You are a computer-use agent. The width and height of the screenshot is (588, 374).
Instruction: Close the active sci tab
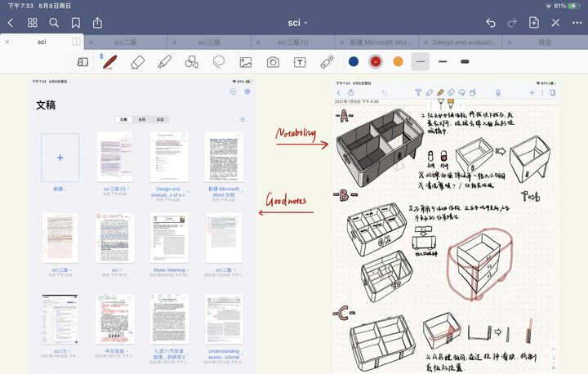(x=7, y=42)
